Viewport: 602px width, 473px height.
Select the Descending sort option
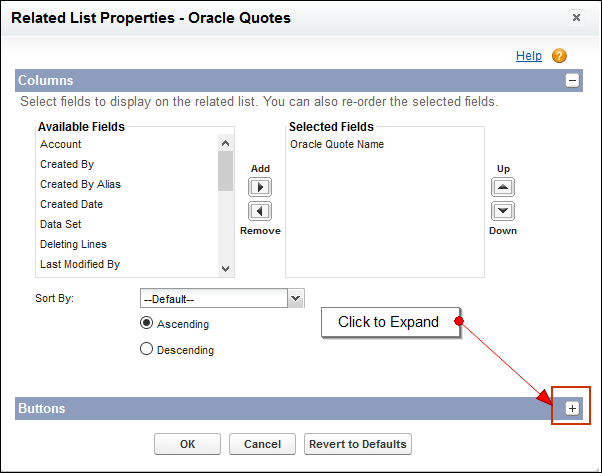[147, 350]
